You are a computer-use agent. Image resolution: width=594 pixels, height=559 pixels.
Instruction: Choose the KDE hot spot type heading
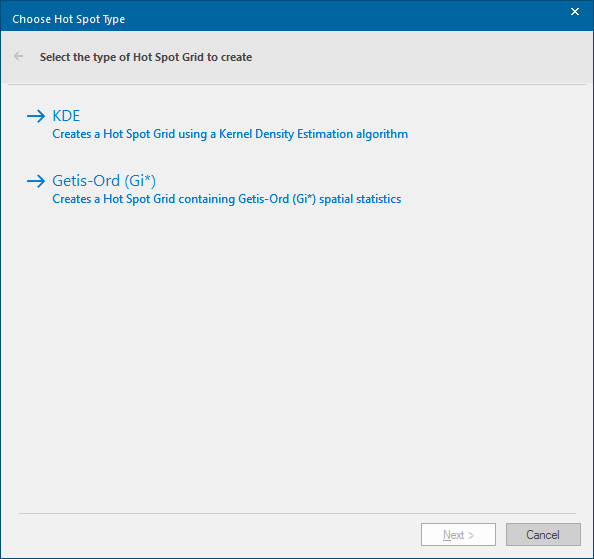[x=66, y=116]
